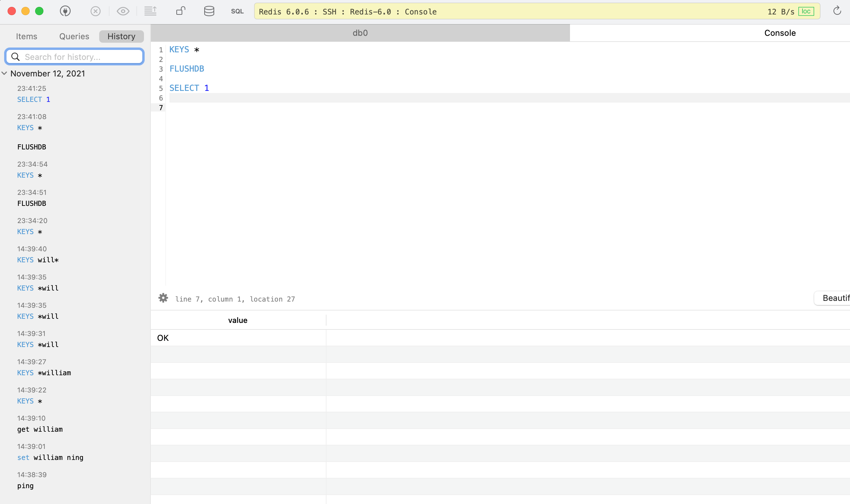
Task: Click the Search for history field
Action: pyautogui.click(x=79, y=57)
